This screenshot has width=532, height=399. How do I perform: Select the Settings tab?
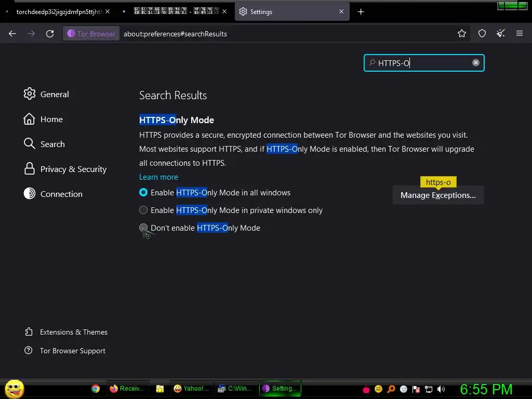(292, 12)
